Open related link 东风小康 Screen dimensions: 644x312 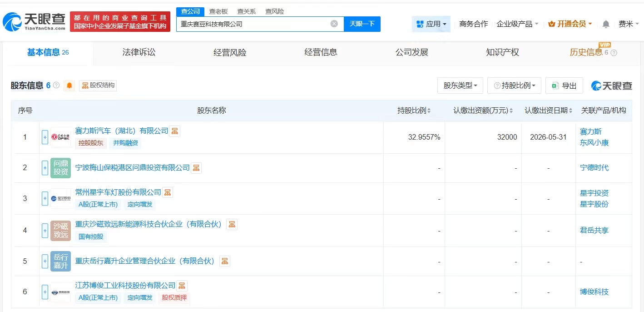coord(594,143)
